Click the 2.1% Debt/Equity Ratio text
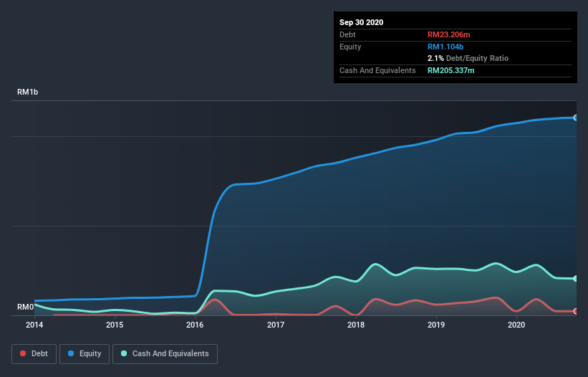 click(x=468, y=59)
